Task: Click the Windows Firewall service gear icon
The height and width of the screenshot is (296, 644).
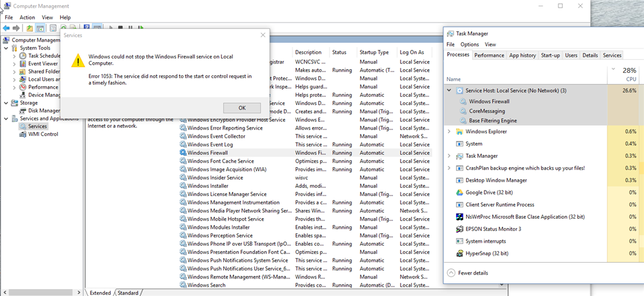Action: point(183,153)
